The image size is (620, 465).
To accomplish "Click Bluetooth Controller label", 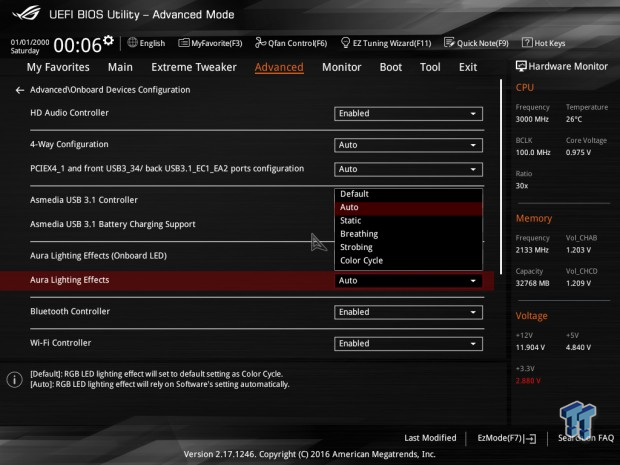I will [70, 312].
